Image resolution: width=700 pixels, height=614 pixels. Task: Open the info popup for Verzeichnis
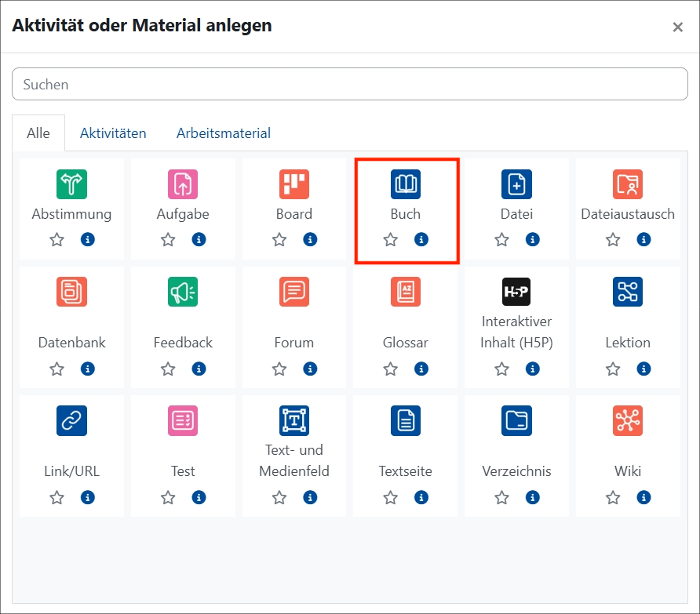[533, 497]
